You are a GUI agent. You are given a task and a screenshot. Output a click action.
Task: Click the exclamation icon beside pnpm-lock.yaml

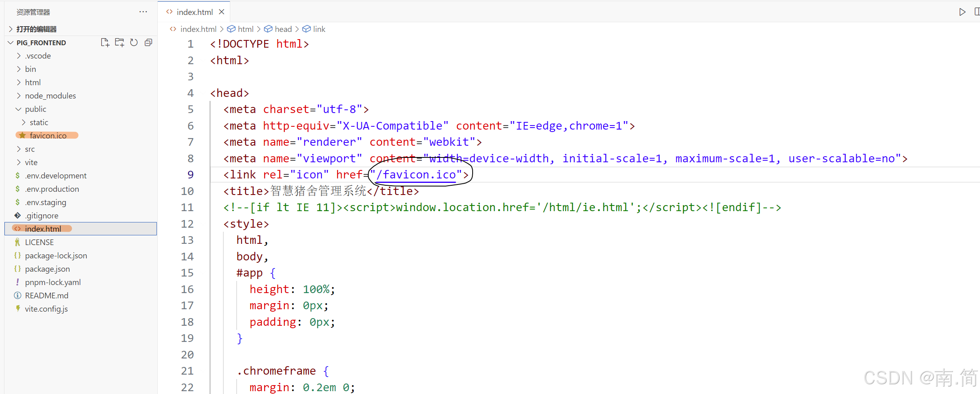17,282
